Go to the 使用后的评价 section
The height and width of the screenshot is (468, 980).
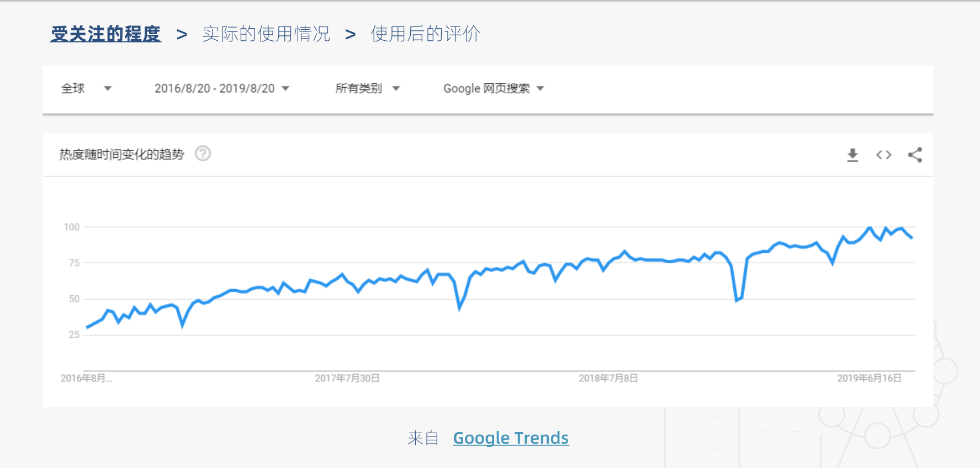click(425, 34)
